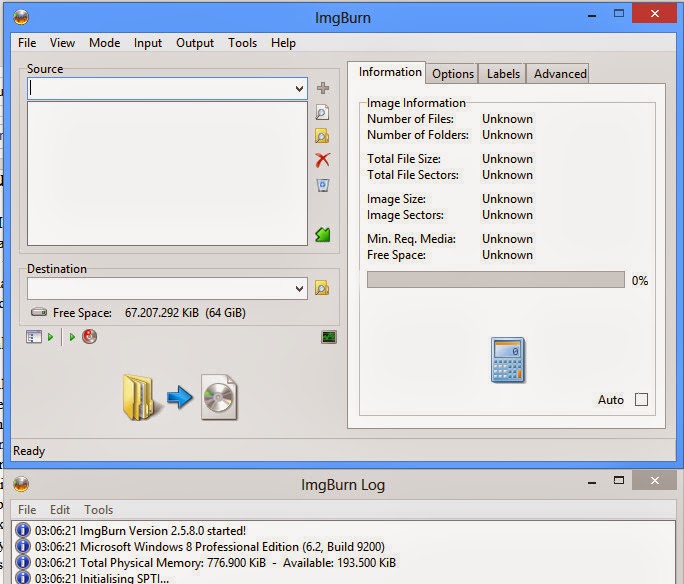684x584 pixels.
Task: Click the '67.207.292 KiB (64 GiB)' free space value
Action: coord(185,313)
